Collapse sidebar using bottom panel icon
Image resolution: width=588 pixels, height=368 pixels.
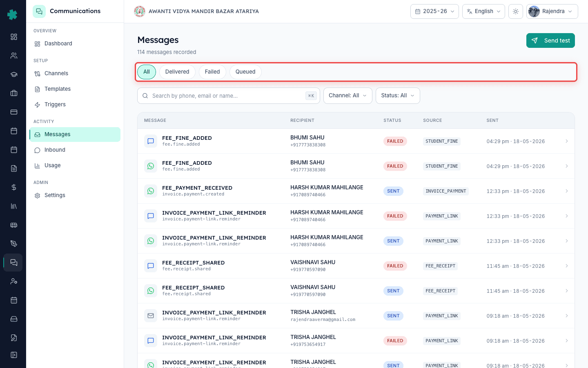pyautogui.click(x=14, y=355)
